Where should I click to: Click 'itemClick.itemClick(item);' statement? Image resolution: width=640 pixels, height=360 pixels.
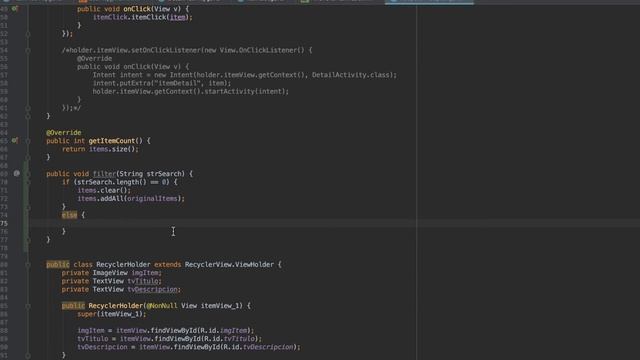point(142,17)
